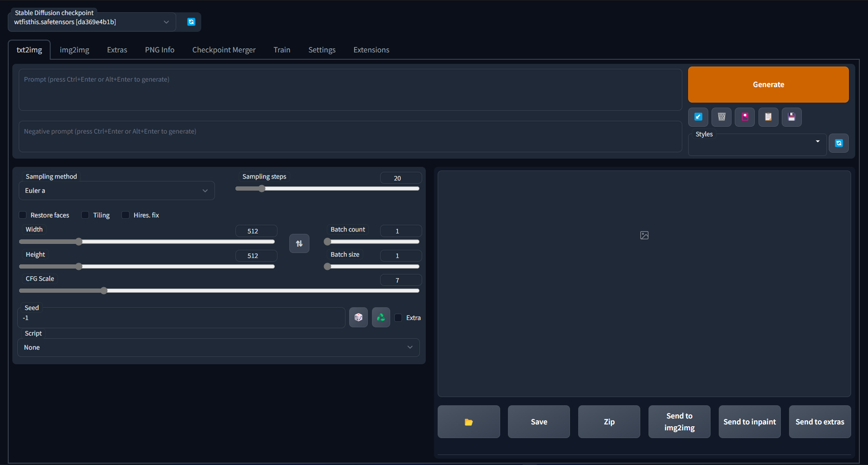Viewport: 868px width, 465px height.
Task: Focus the Negative prompt text area
Action: click(350, 136)
